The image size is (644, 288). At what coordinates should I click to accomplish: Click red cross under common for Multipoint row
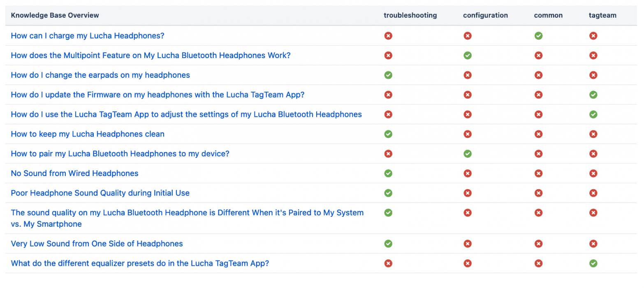point(538,56)
